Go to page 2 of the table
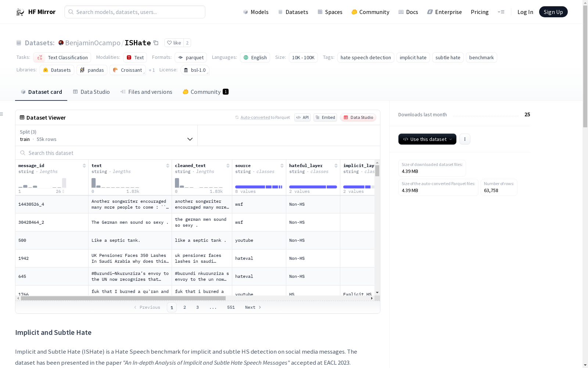The height and width of the screenshot is (368, 588). tap(184, 307)
